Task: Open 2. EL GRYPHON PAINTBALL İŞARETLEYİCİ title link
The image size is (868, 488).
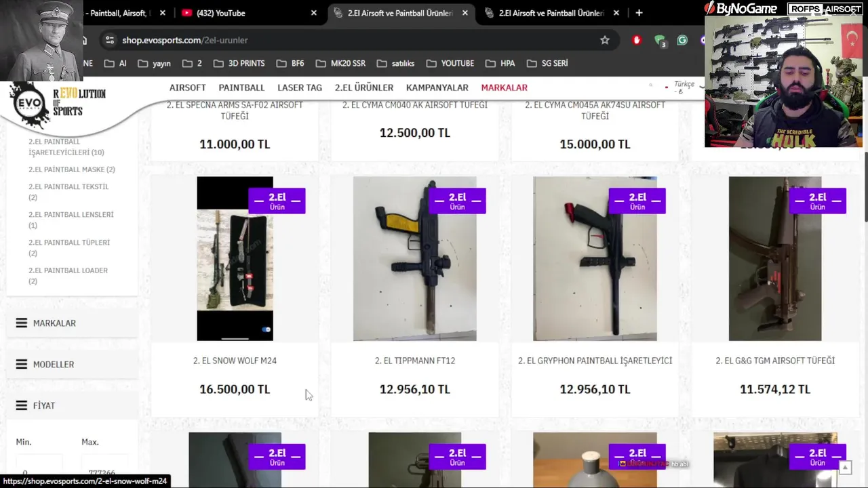Action: point(595,361)
